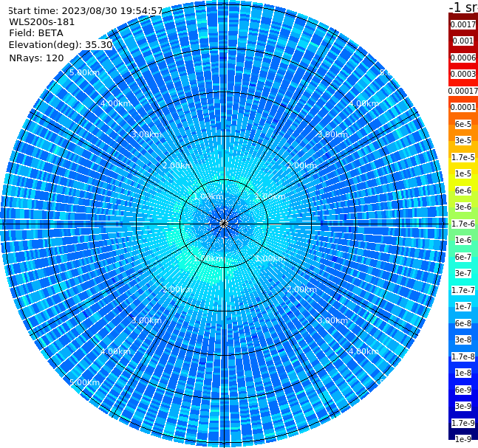Click the 6e-6 colorbar label
The image size is (478, 448).
(x=463, y=190)
